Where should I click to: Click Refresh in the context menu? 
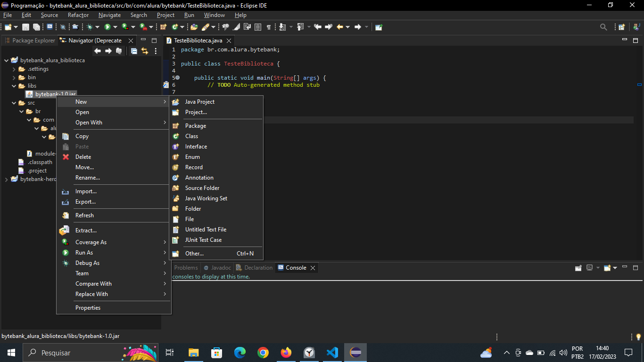(x=114, y=215)
